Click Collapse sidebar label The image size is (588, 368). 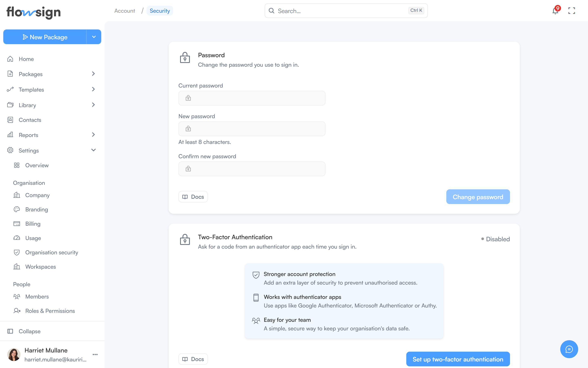(x=30, y=331)
